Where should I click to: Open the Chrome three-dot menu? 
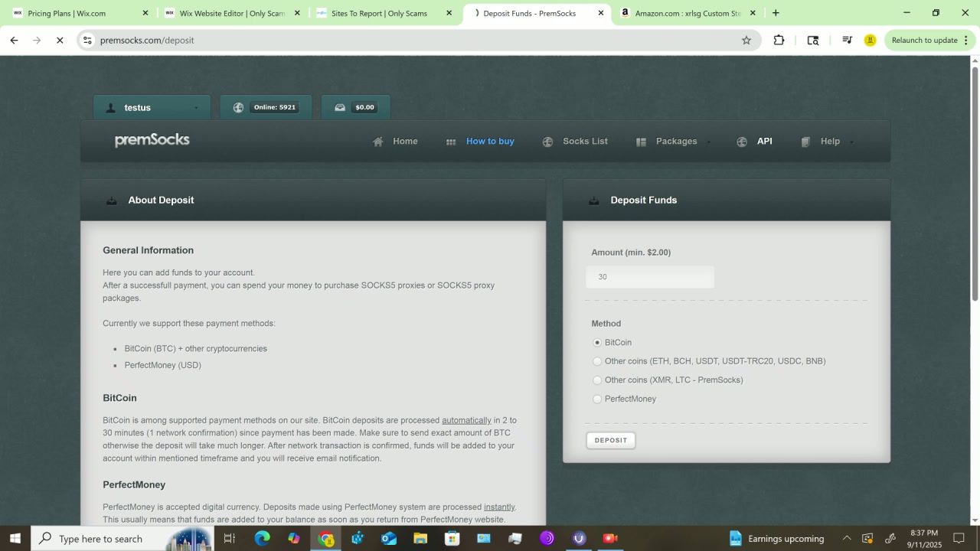(966, 41)
